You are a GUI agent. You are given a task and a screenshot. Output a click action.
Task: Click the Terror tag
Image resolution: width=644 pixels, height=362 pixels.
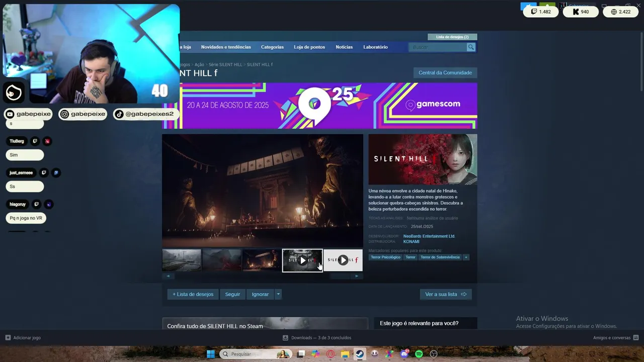click(x=411, y=257)
